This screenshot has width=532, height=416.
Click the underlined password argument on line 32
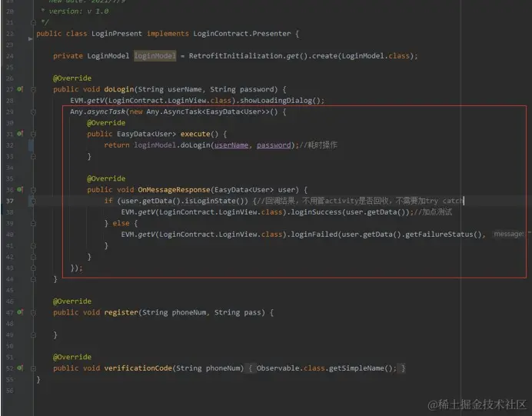point(274,145)
